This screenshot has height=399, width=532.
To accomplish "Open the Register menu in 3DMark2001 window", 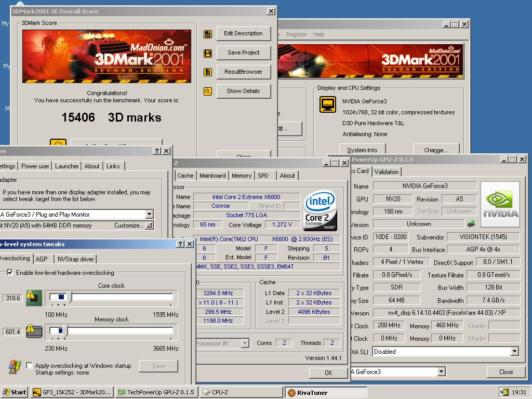I will [x=296, y=34].
